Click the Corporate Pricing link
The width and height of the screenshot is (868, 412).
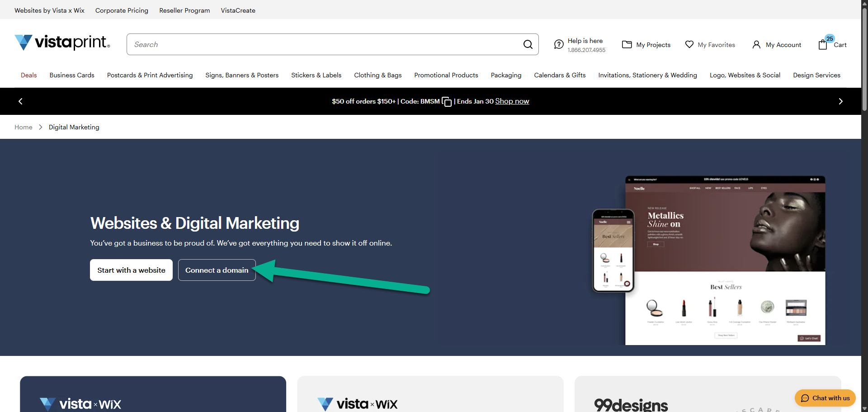pos(122,10)
